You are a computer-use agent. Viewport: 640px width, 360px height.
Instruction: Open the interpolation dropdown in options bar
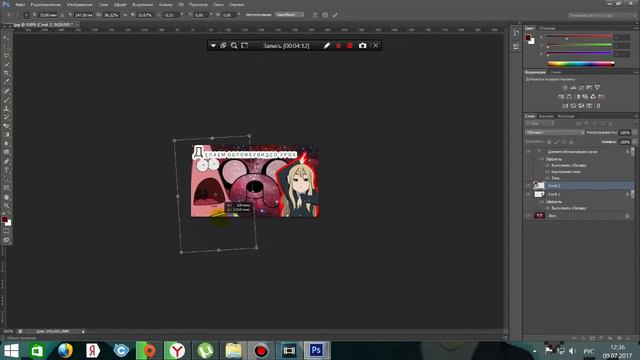click(x=289, y=15)
